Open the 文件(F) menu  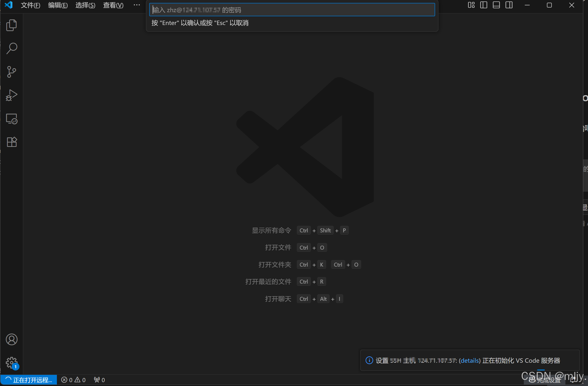30,5
